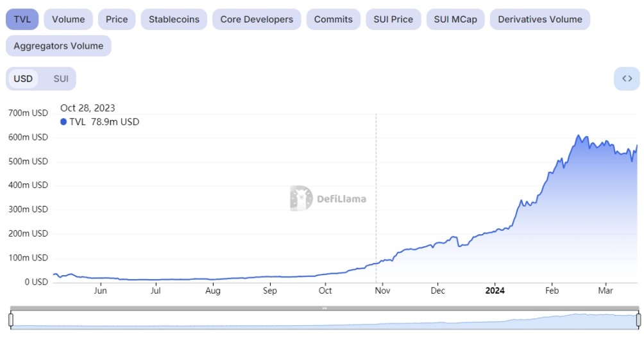Enable the Stablecoins metric
This screenshot has width=644, height=338.
click(174, 19)
